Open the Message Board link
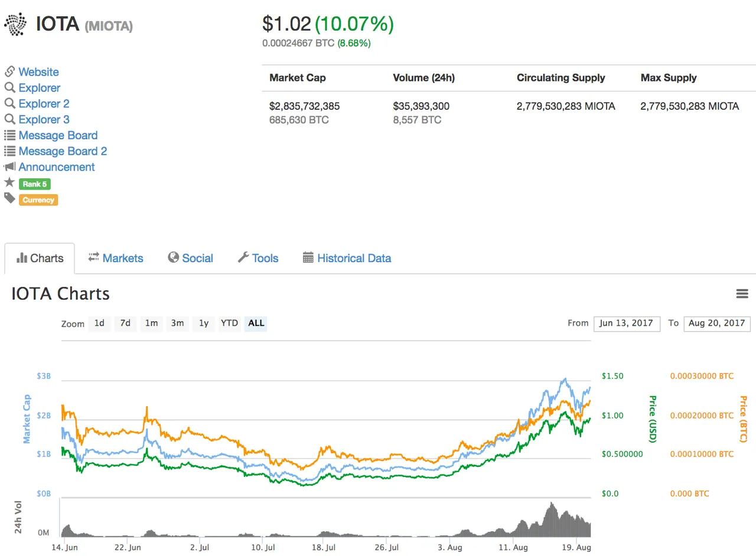This screenshot has width=756, height=556. tap(58, 135)
